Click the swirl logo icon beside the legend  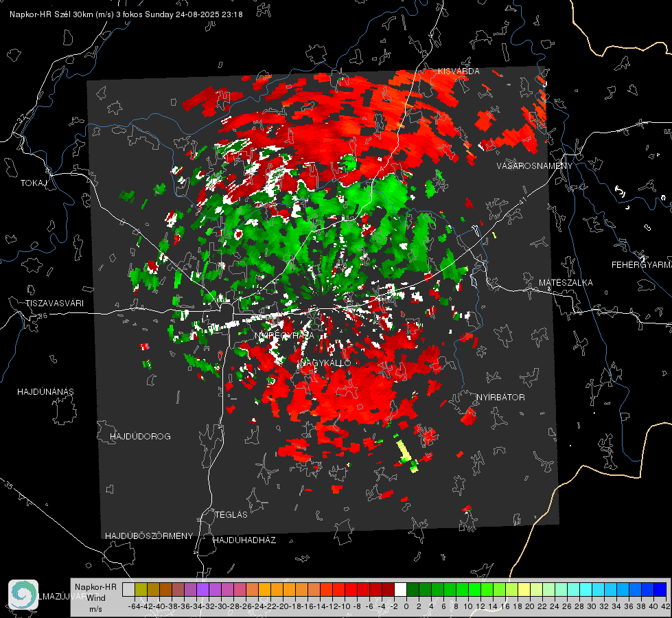click(x=23, y=595)
